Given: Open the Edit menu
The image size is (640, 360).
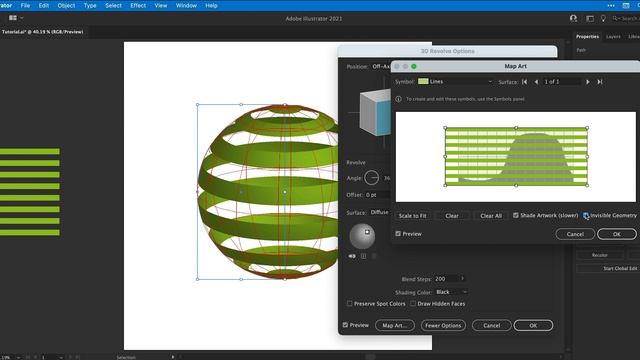Looking at the screenshot, I should tap(44, 6).
